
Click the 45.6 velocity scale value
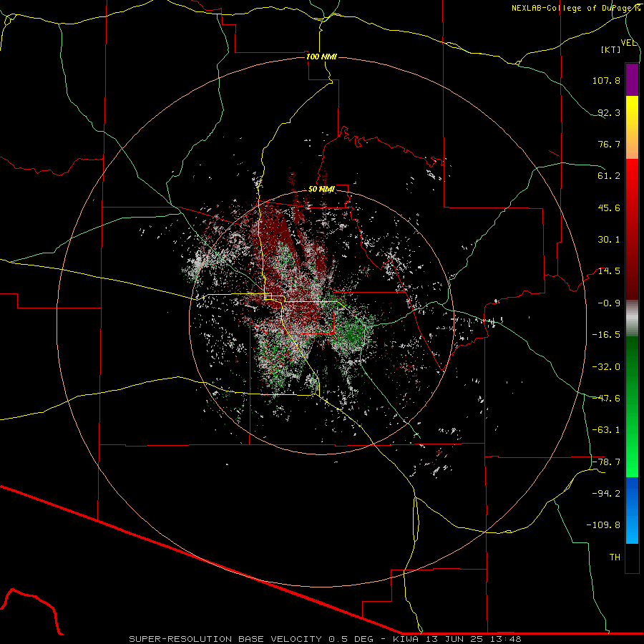[x=609, y=208]
